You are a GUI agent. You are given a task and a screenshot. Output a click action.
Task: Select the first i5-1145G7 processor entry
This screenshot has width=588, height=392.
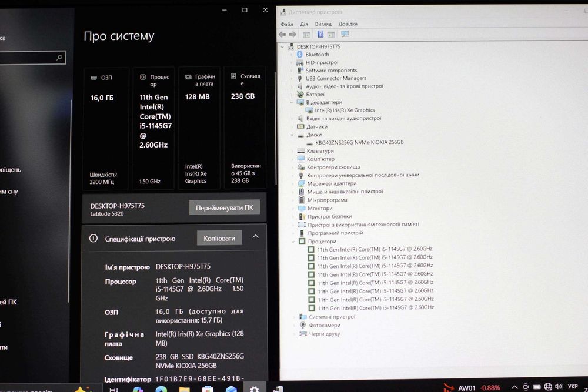[x=375, y=249]
